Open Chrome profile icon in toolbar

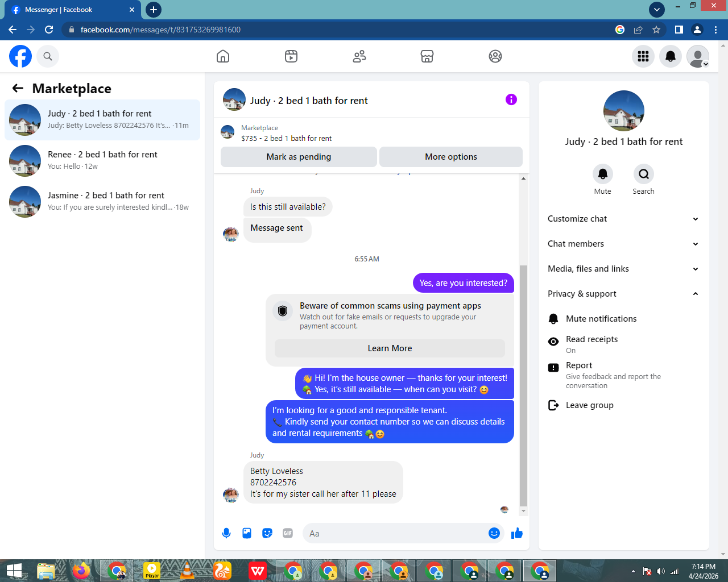click(697, 30)
